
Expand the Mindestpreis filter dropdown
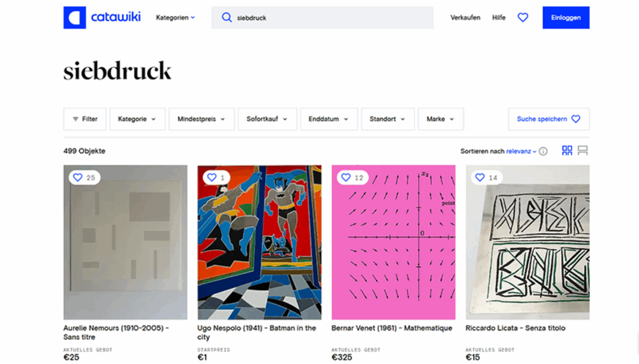[202, 119]
